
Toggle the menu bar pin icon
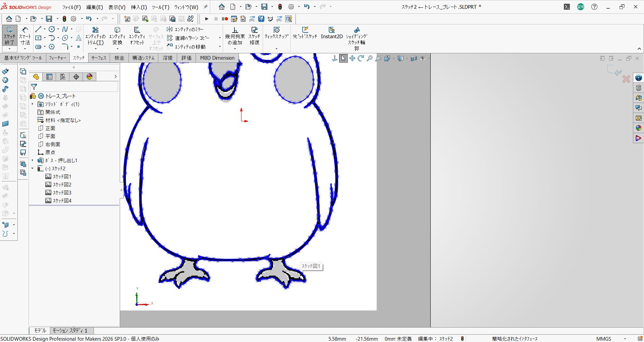pos(206,7)
